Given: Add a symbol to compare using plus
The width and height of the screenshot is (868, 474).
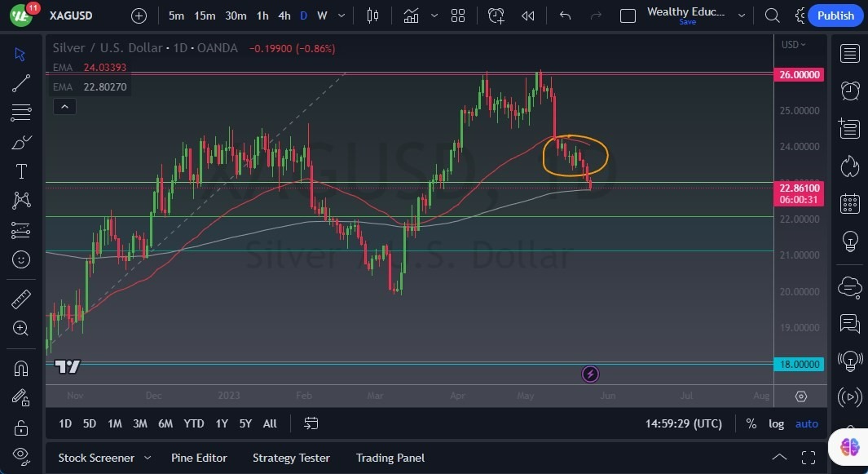Looking at the screenshot, I should coord(139,16).
